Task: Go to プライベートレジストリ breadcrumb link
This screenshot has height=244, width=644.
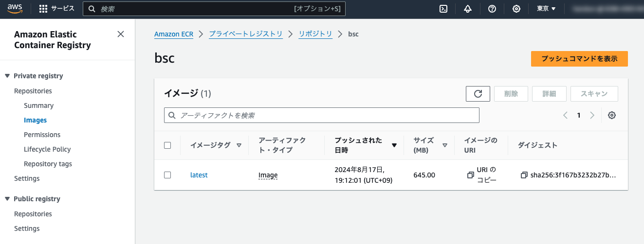Action: [246, 34]
